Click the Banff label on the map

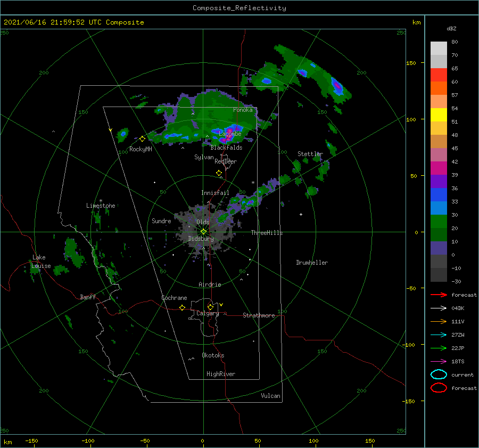88,297
